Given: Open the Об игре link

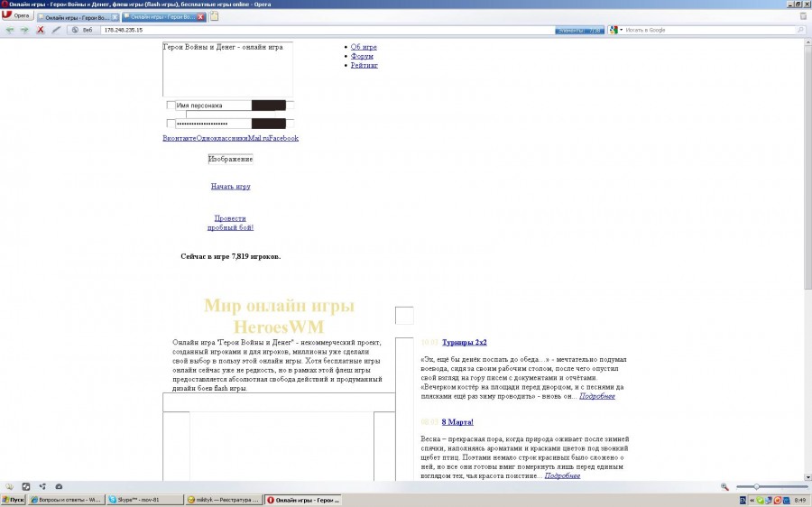Looking at the screenshot, I should [x=364, y=47].
